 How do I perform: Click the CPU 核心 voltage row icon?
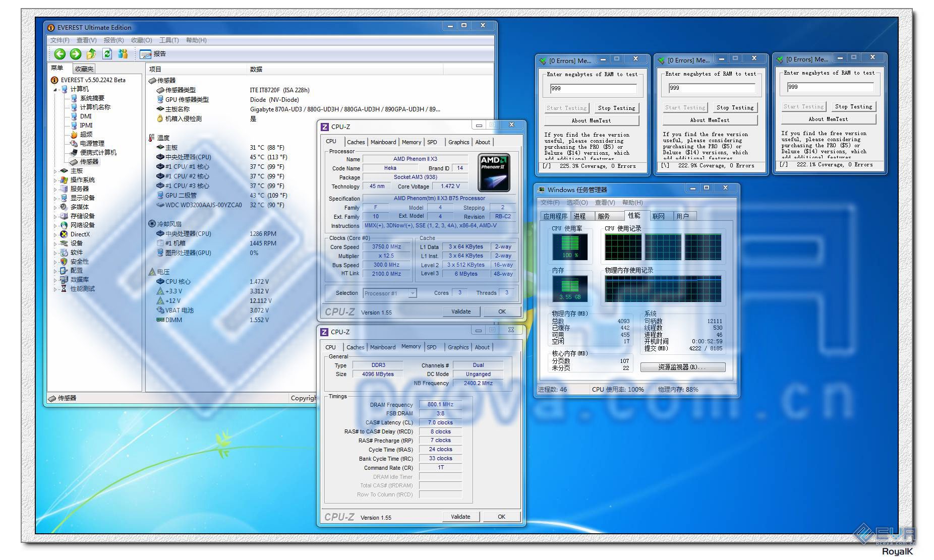click(x=160, y=282)
